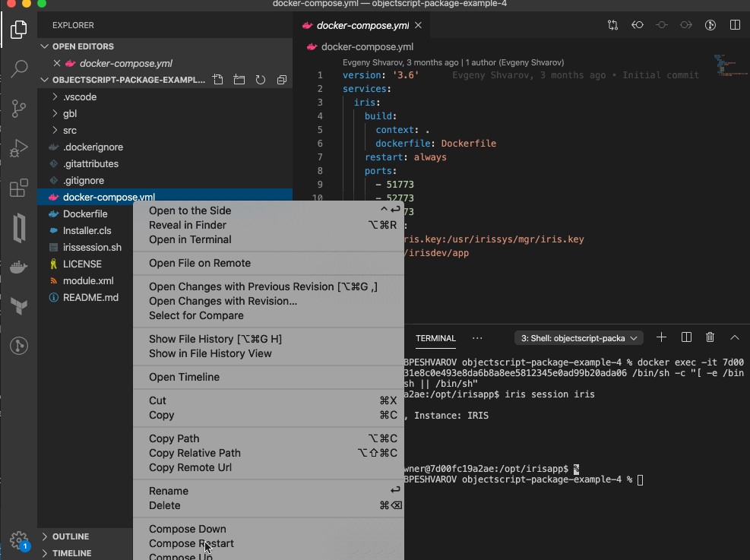Expand the src folder
The image size is (750, 560).
pyautogui.click(x=70, y=131)
